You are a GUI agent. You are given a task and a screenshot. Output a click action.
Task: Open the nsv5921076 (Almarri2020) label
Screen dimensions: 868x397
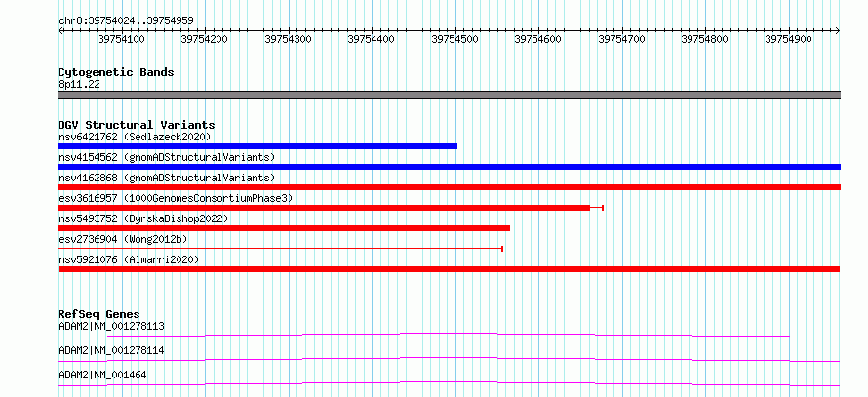(129, 259)
